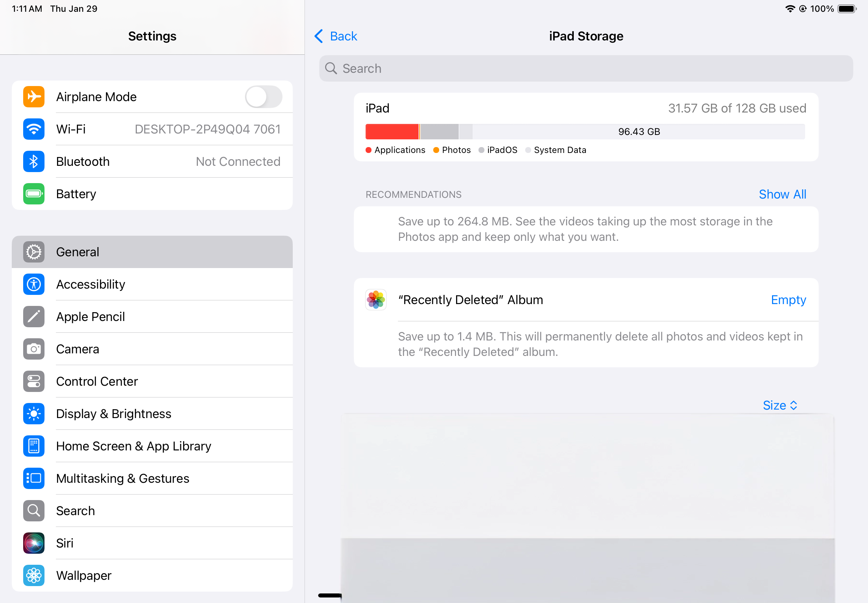
Task: Tap the Control Center icon
Action: (x=33, y=381)
